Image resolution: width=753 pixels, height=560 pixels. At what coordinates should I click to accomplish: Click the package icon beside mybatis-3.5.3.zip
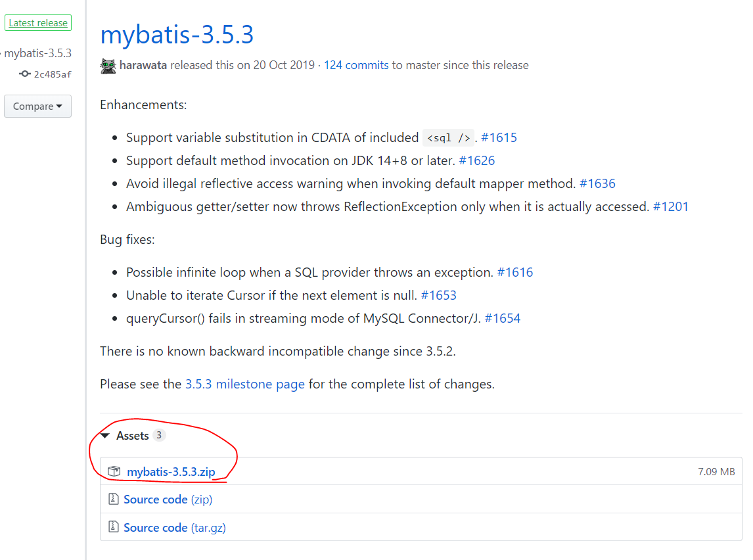(x=114, y=471)
